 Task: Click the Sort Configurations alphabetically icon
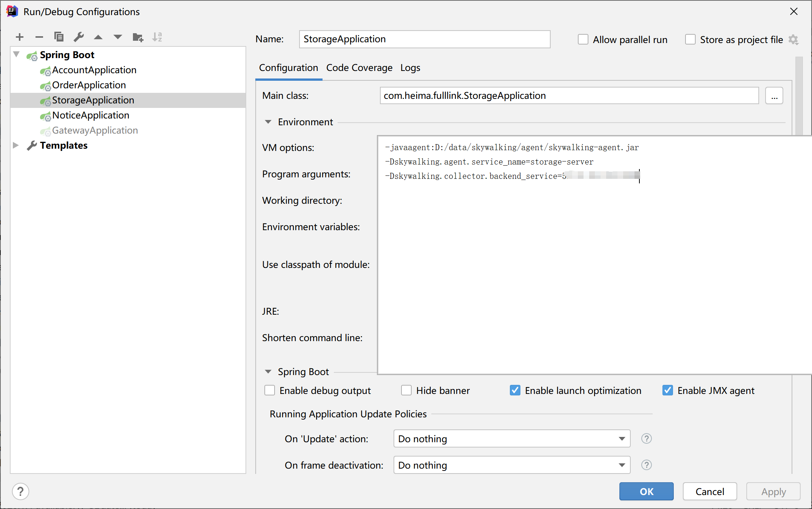[157, 37]
